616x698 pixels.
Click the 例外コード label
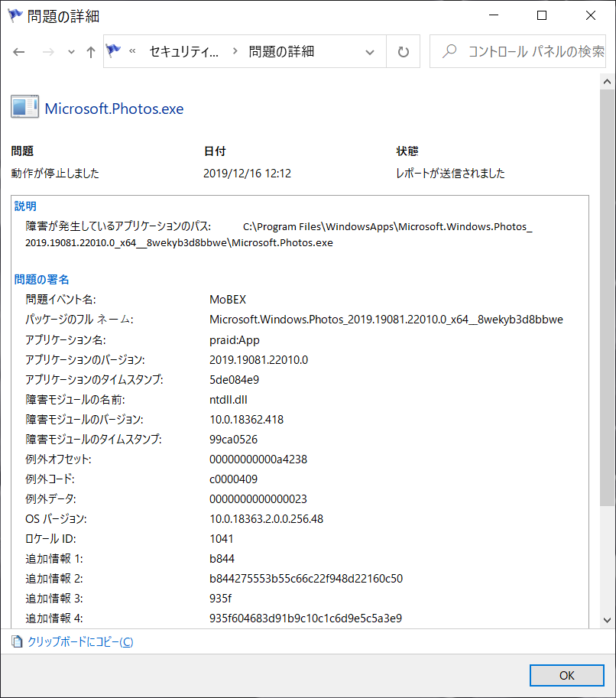[50, 479]
